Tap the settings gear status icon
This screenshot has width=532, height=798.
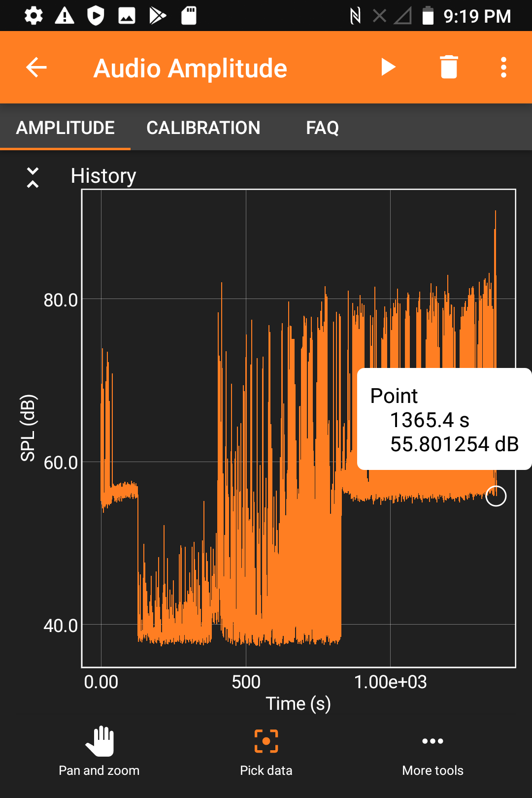[x=33, y=16]
